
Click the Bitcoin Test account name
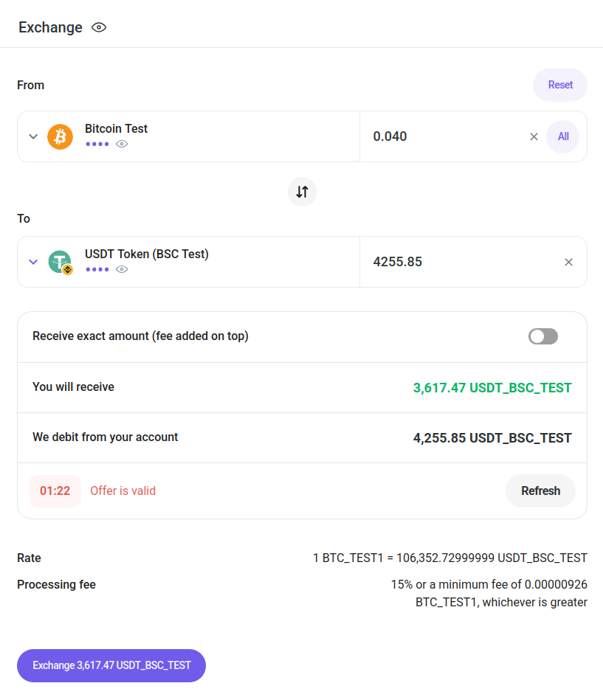click(x=116, y=128)
